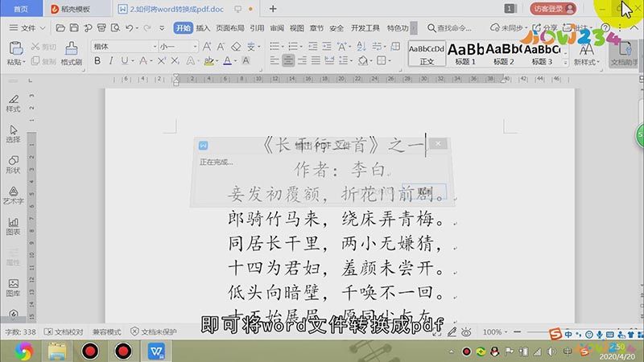
Task: Apply superscript formatting
Action: point(162,61)
